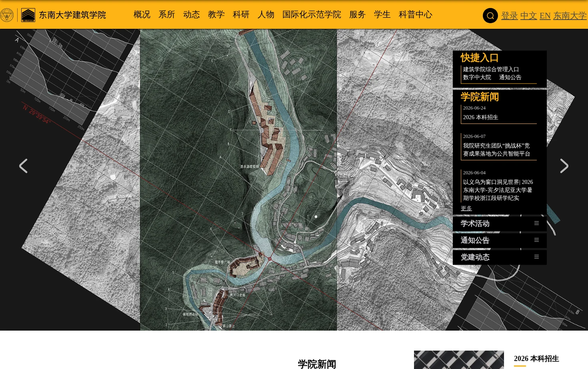The image size is (588, 369).
Task: Expand 通知公告 panel via its list icon
Action: tap(536, 240)
